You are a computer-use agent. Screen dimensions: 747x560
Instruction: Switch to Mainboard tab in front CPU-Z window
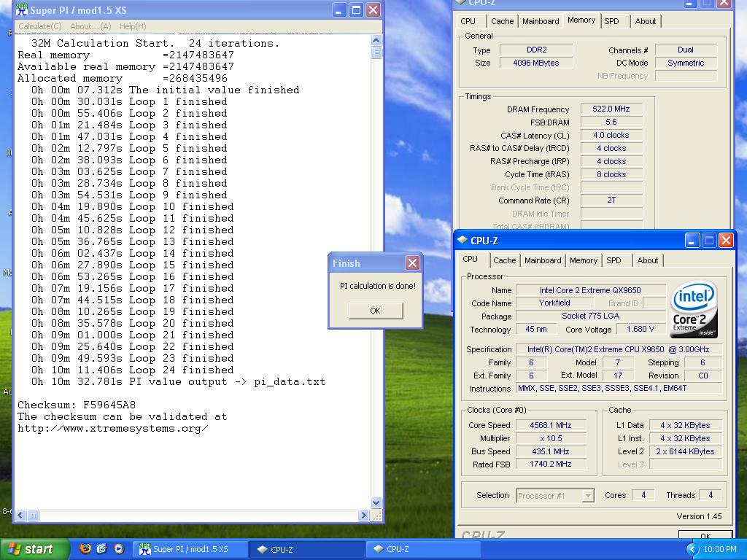coord(543,260)
